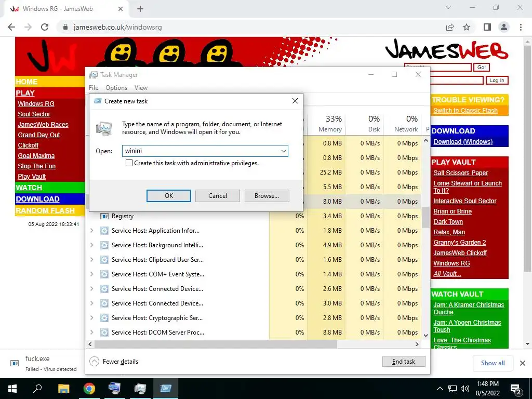Click the Windows Start button
The image size is (532, 399).
point(12,389)
